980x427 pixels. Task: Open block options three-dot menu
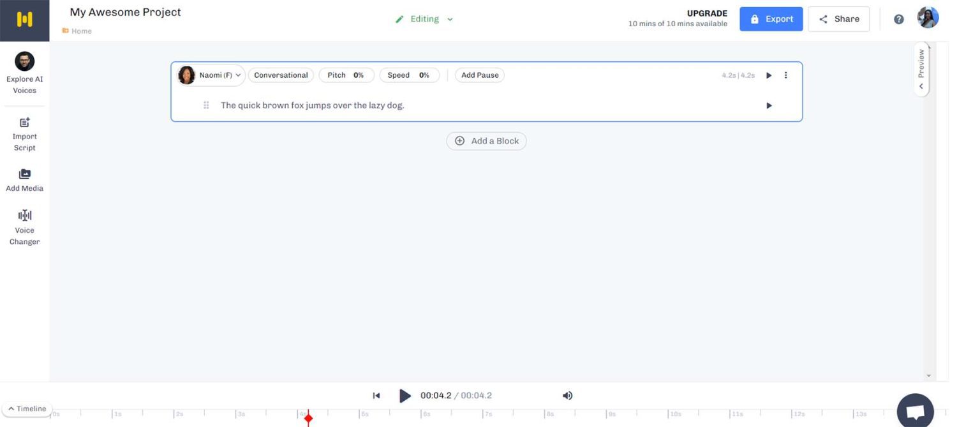pos(785,75)
